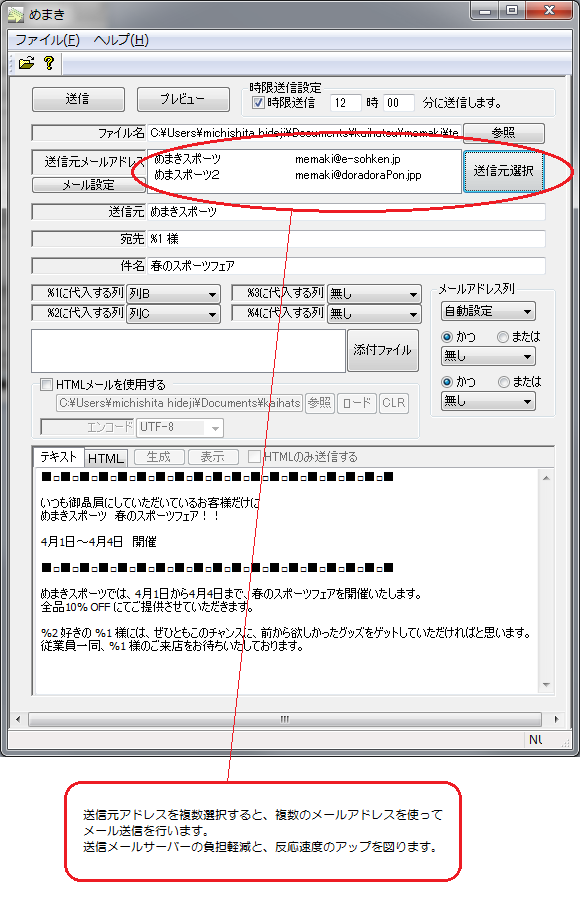Click the disabled ロード button

click(x=356, y=402)
